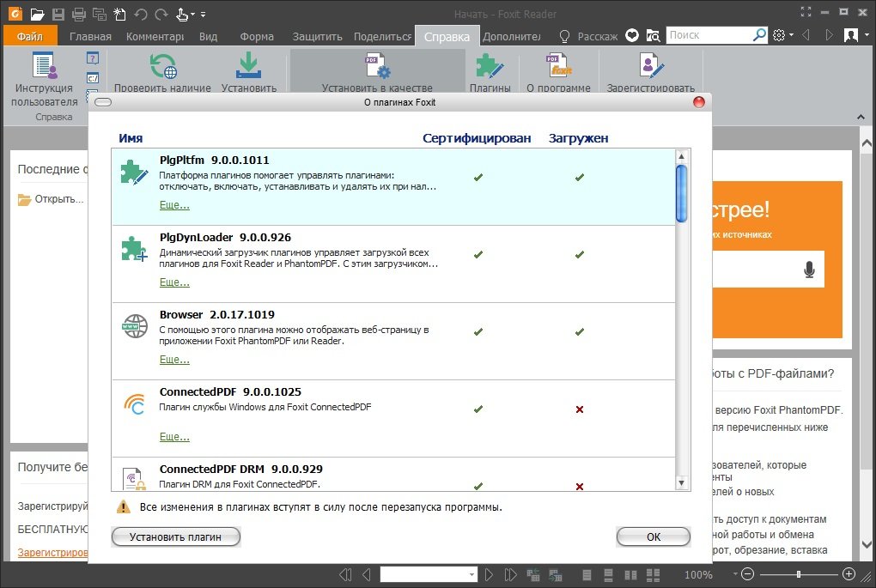Image resolution: width=876 pixels, height=588 pixels.
Task: Go to the first page arrow icon
Action: click(345, 574)
